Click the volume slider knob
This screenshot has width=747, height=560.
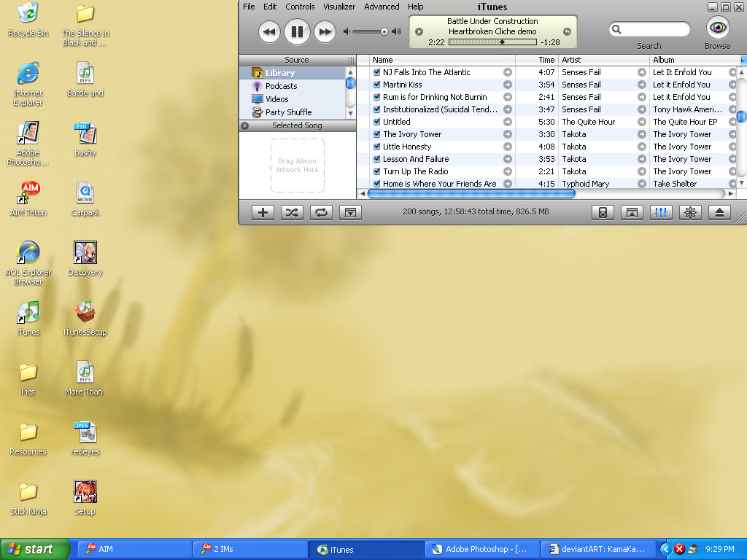pos(384,32)
